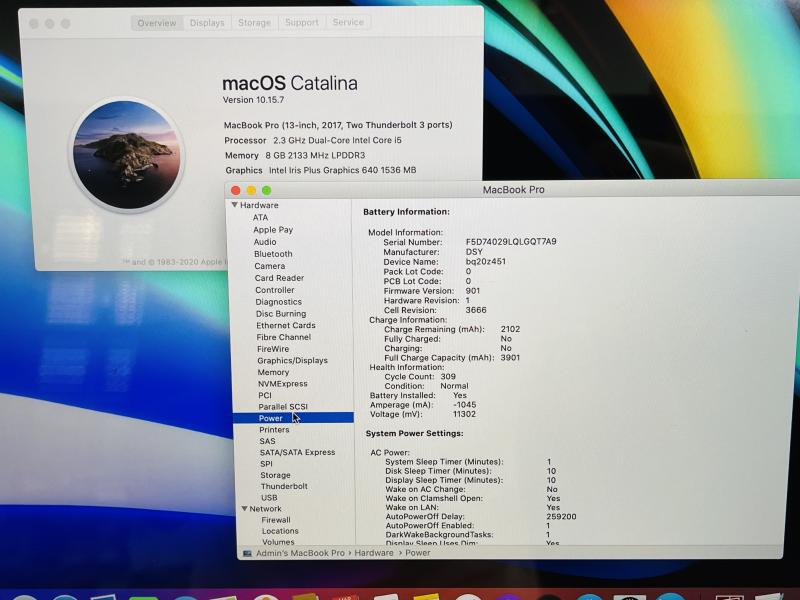Open the Support tab

pos(302,22)
